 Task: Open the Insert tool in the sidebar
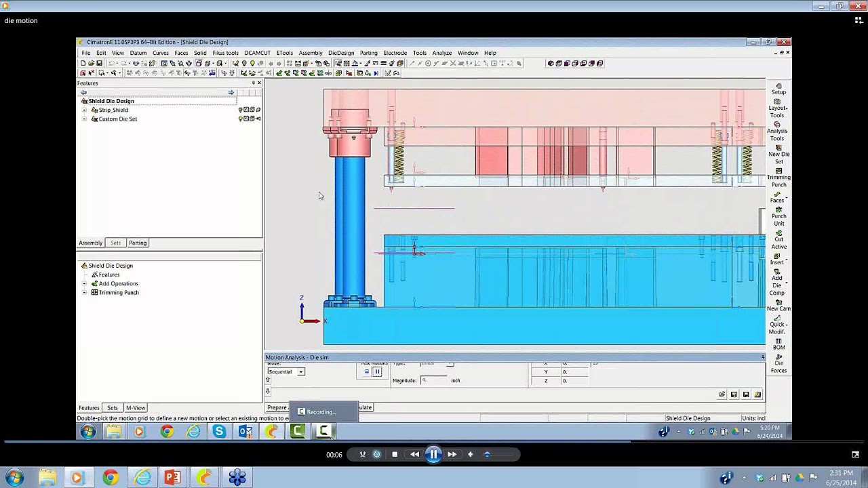click(x=777, y=259)
